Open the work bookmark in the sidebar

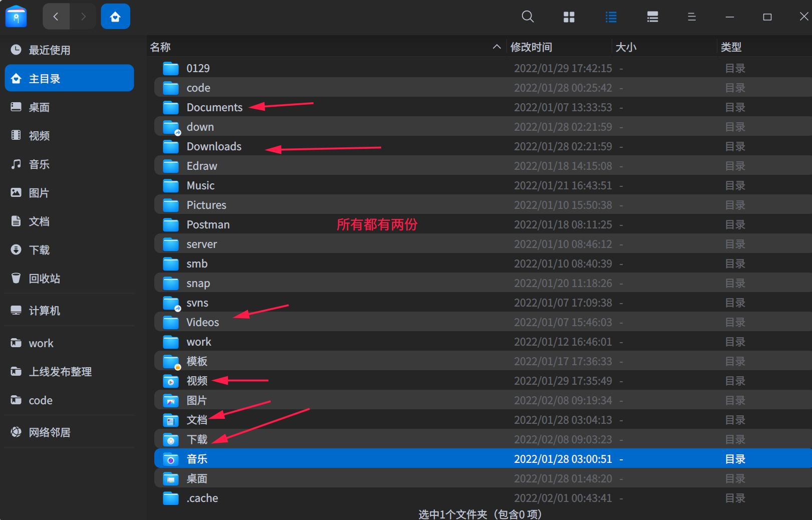coord(69,343)
